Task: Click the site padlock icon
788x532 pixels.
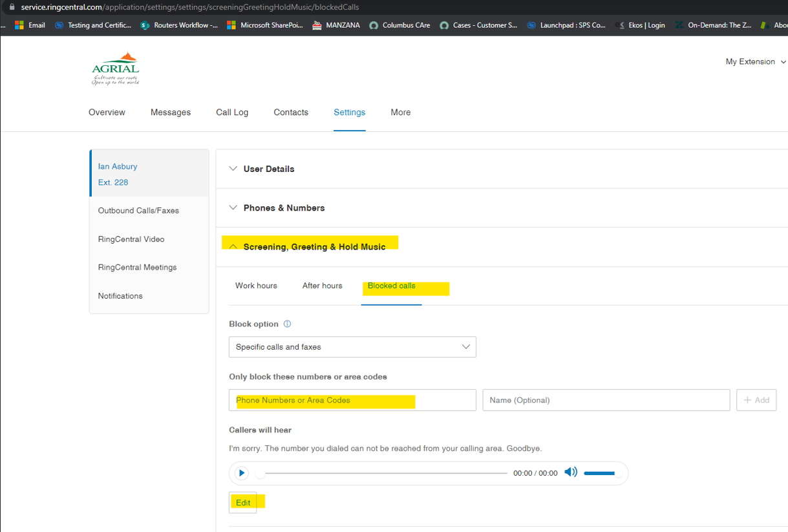Action: [x=11, y=7]
